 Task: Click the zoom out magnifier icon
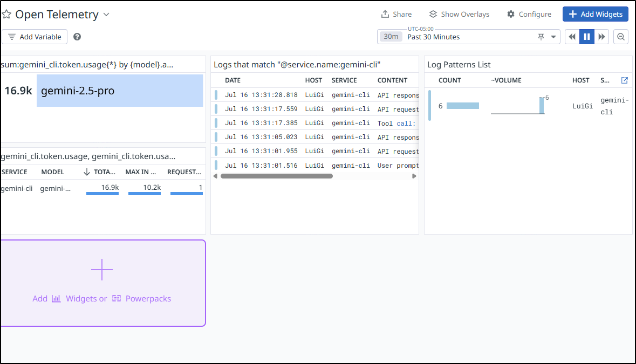[x=620, y=37]
